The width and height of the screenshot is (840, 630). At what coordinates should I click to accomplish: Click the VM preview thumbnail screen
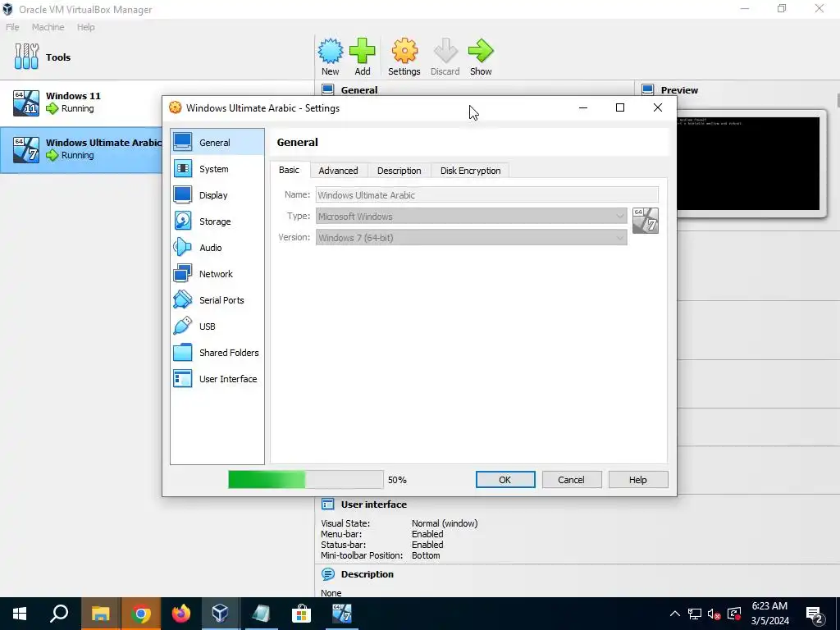[x=748, y=164]
